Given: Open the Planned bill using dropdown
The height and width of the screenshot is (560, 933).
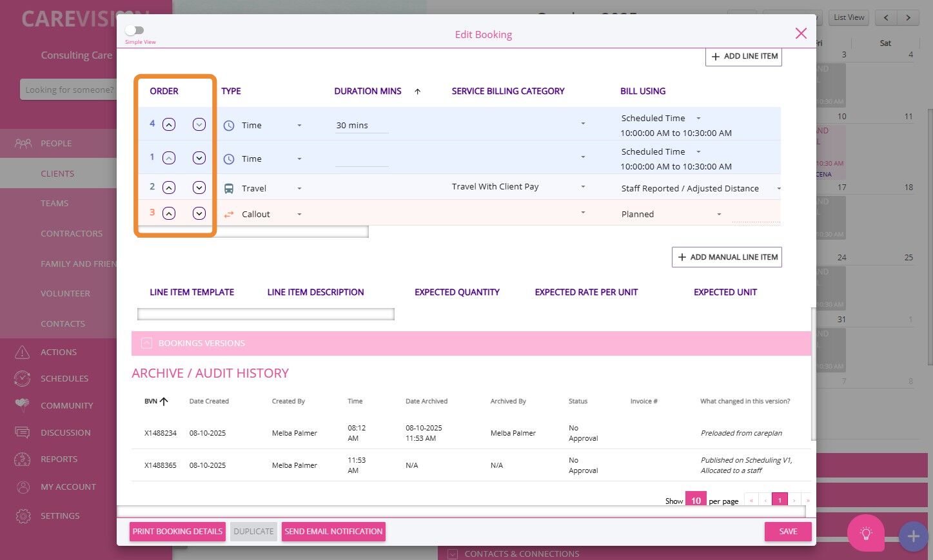Looking at the screenshot, I should pyautogui.click(x=719, y=214).
